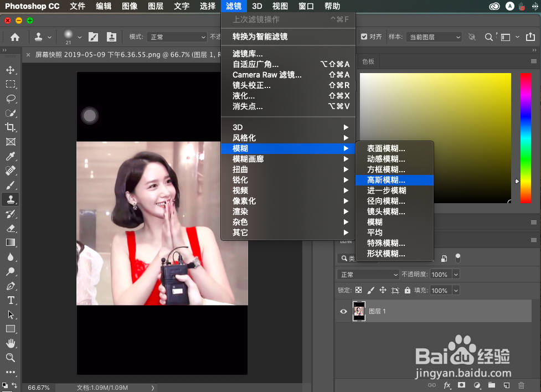Select the Path Selection tool
The image size is (541, 392).
click(x=11, y=314)
